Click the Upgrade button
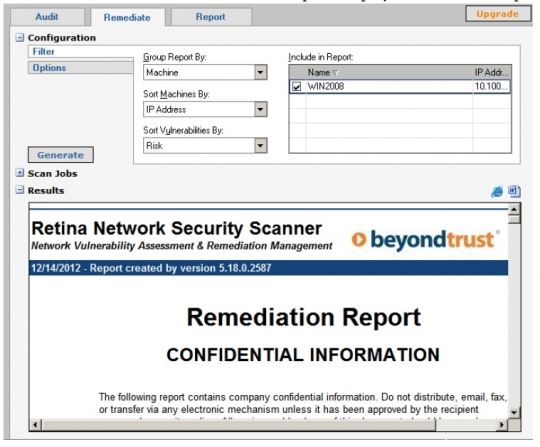Screen dimensions: 540x447 tap(498, 14)
